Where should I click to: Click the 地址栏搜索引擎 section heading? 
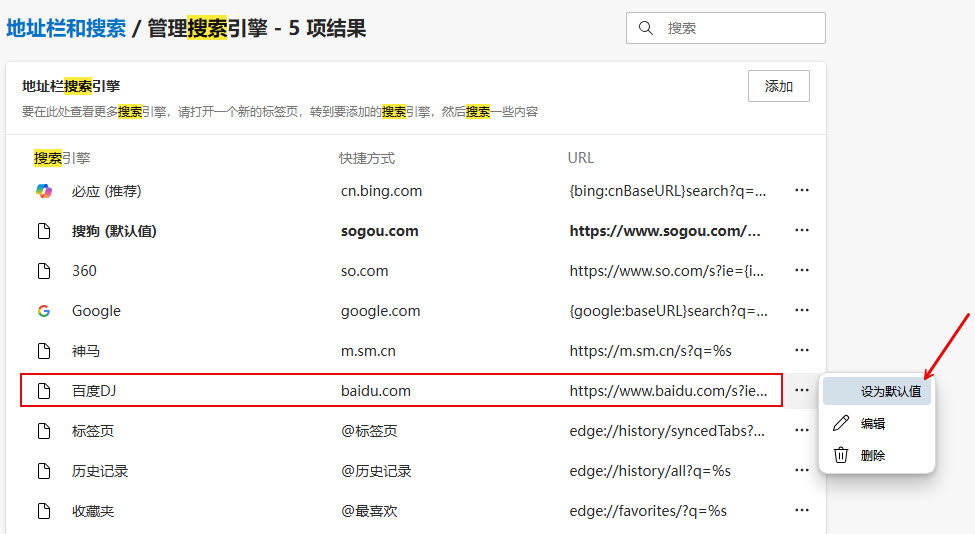(x=71, y=86)
